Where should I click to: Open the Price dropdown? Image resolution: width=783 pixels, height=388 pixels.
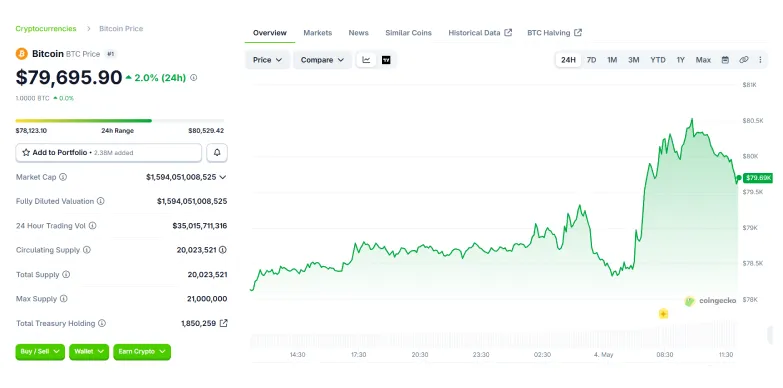point(268,60)
